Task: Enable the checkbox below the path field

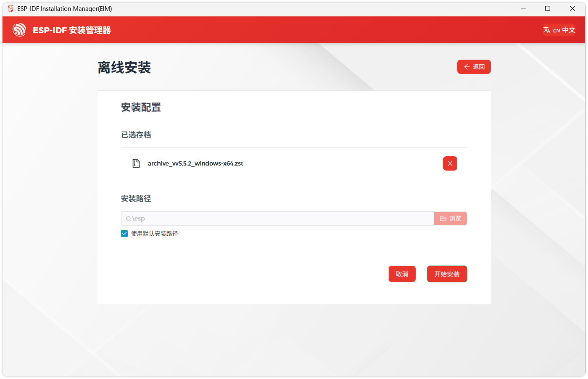Action: pos(124,233)
